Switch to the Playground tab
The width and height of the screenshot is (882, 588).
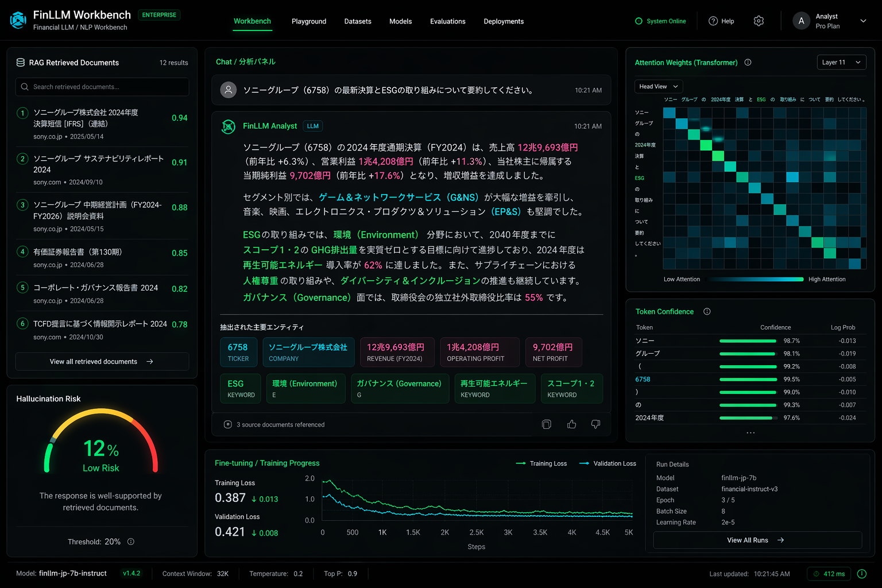coord(309,21)
